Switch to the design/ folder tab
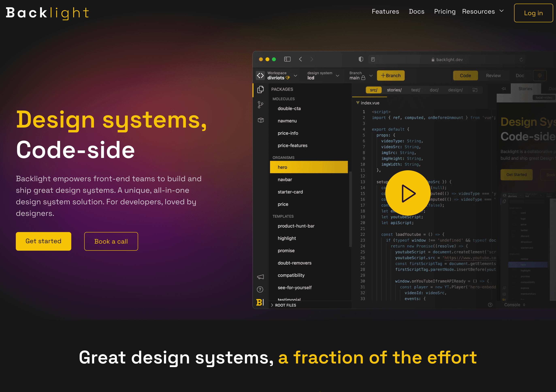 click(x=455, y=90)
